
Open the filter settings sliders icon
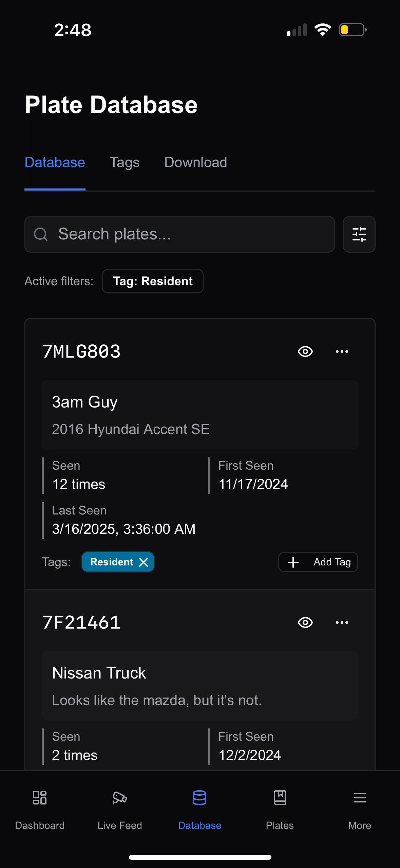359,234
